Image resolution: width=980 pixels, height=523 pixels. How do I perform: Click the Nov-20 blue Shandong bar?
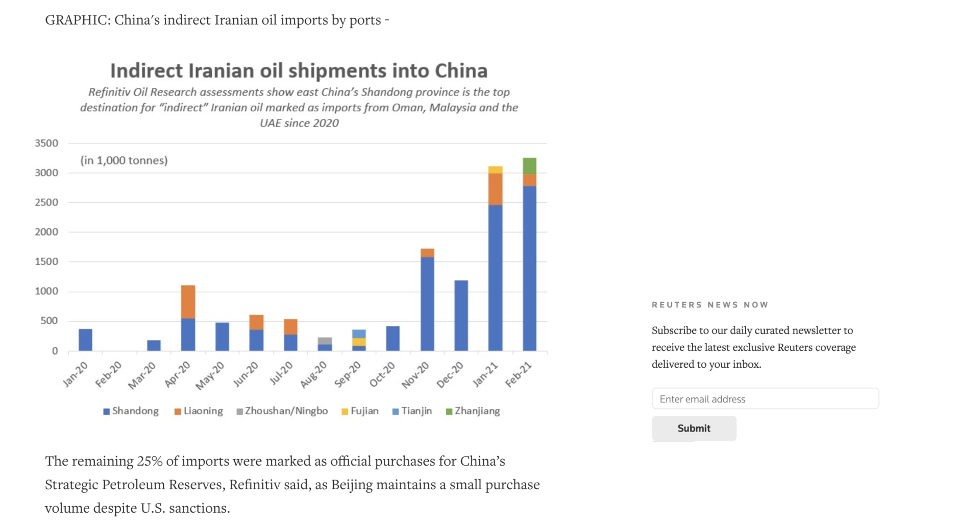coord(427,304)
